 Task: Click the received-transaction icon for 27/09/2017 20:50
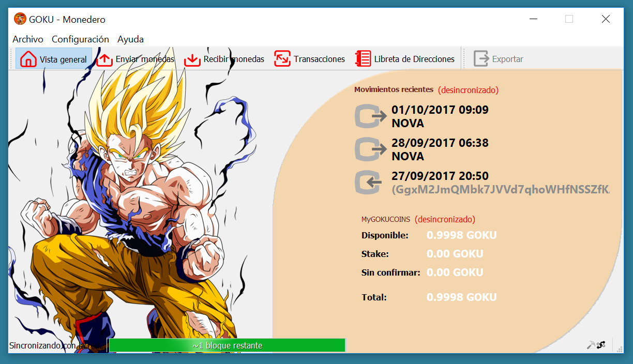click(x=369, y=183)
